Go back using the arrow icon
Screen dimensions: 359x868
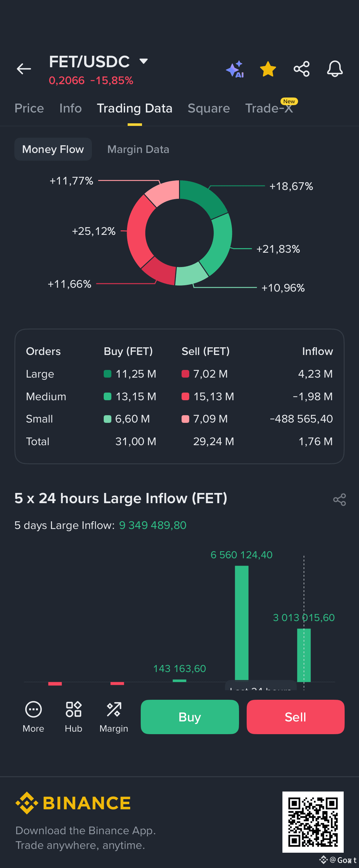pos(24,69)
